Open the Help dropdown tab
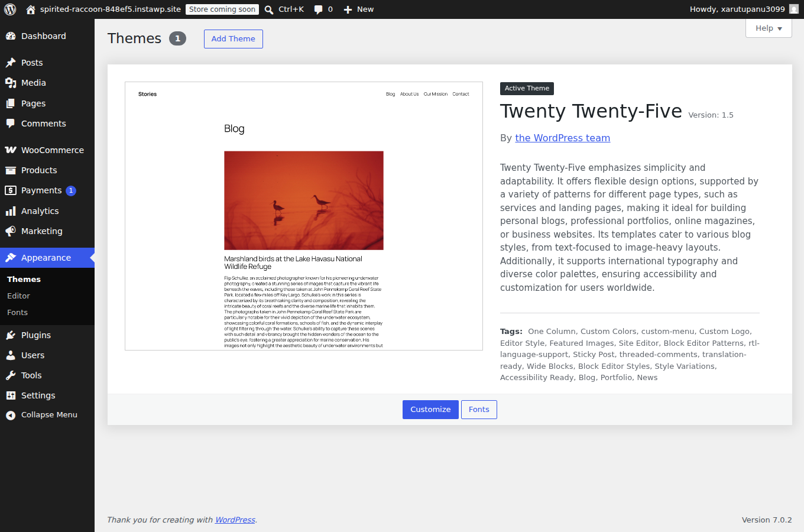This screenshot has height=532, width=804. click(769, 28)
